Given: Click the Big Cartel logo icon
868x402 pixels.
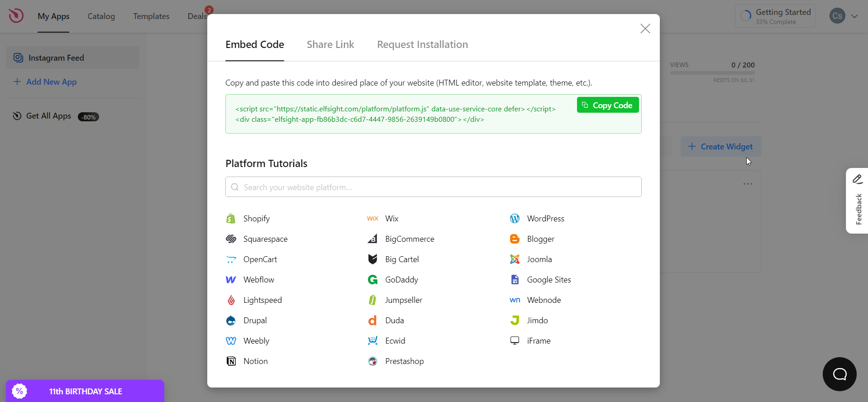Looking at the screenshot, I should [372, 259].
